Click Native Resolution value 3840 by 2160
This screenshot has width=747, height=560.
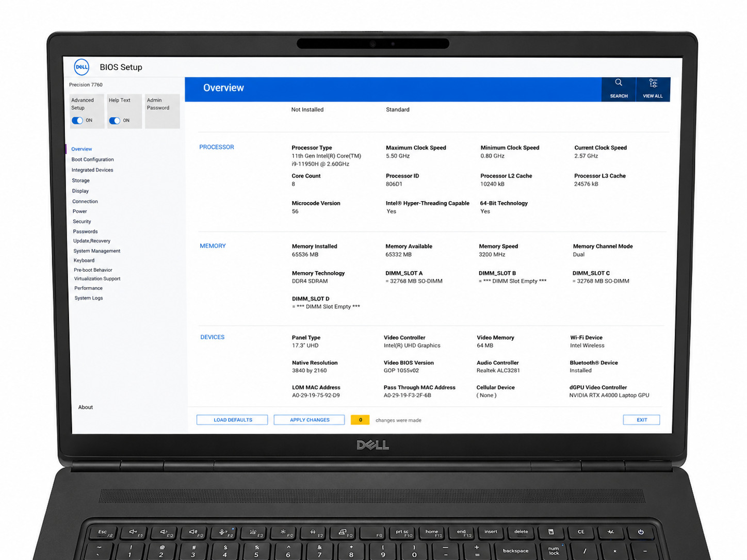click(x=310, y=371)
